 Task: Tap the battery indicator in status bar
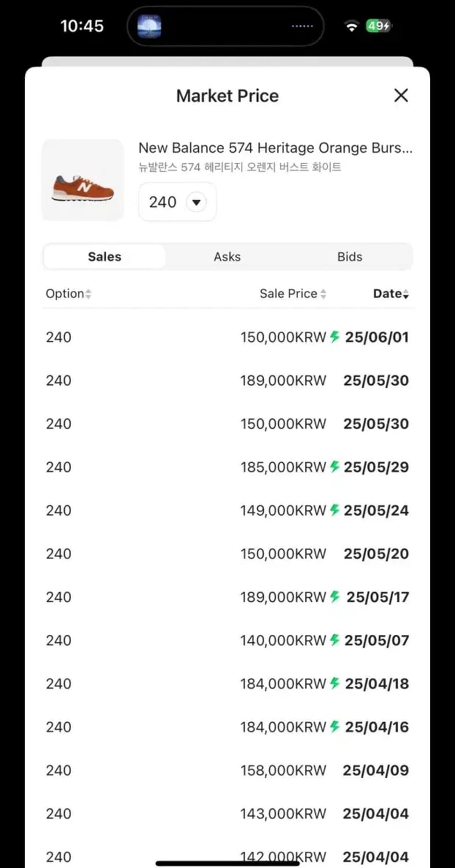pos(379,26)
